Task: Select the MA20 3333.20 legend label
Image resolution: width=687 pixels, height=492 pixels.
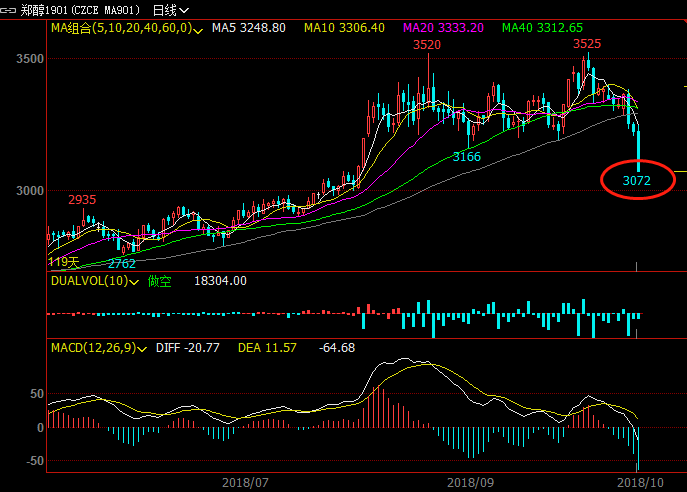Action: click(x=442, y=29)
